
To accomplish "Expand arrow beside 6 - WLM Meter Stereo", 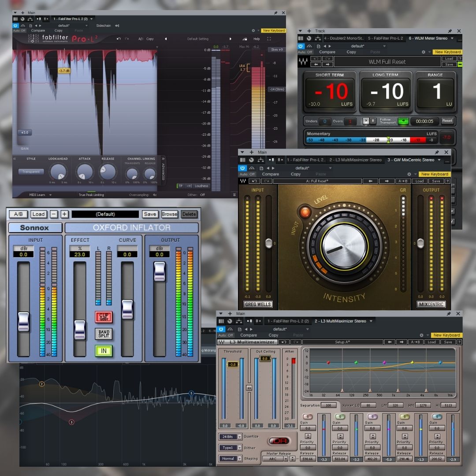I will pos(452,38).
